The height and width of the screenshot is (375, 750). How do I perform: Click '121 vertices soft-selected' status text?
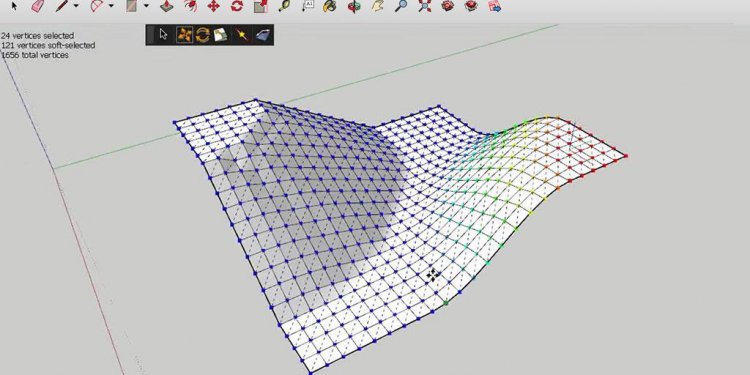pyautogui.click(x=47, y=45)
